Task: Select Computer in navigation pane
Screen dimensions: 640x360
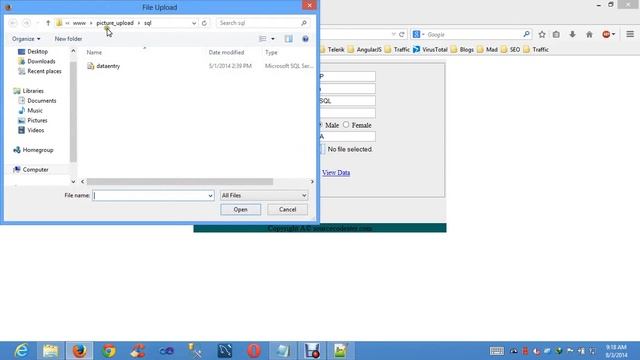Action: coord(36,169)
